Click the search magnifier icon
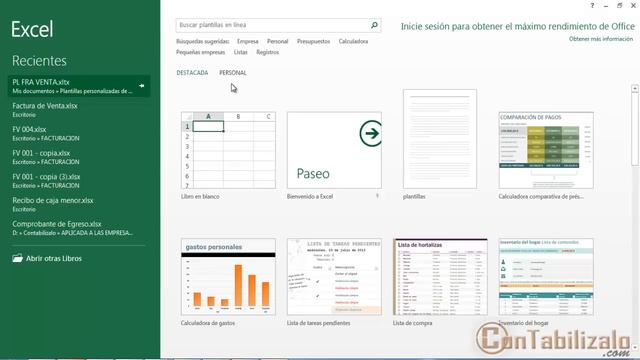 pos(374,25)
